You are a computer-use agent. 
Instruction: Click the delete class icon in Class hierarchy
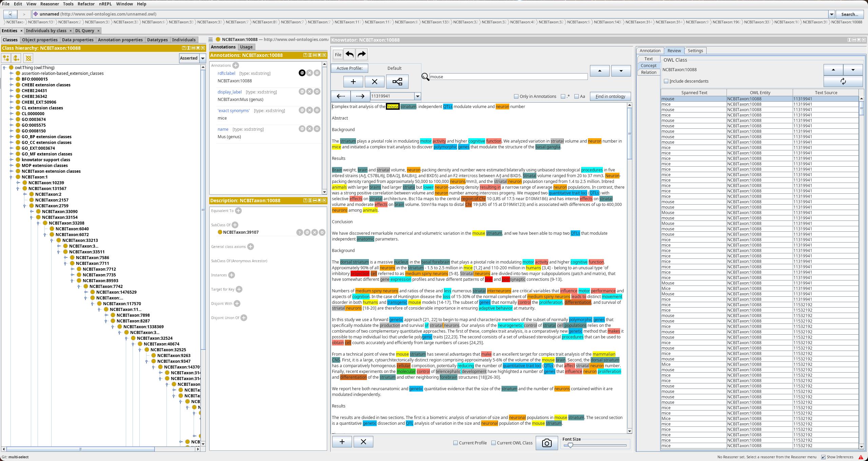coord(28,58)
